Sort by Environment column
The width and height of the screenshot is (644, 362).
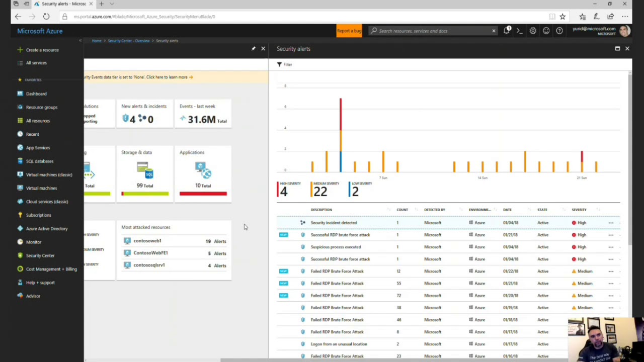point(479,210)
